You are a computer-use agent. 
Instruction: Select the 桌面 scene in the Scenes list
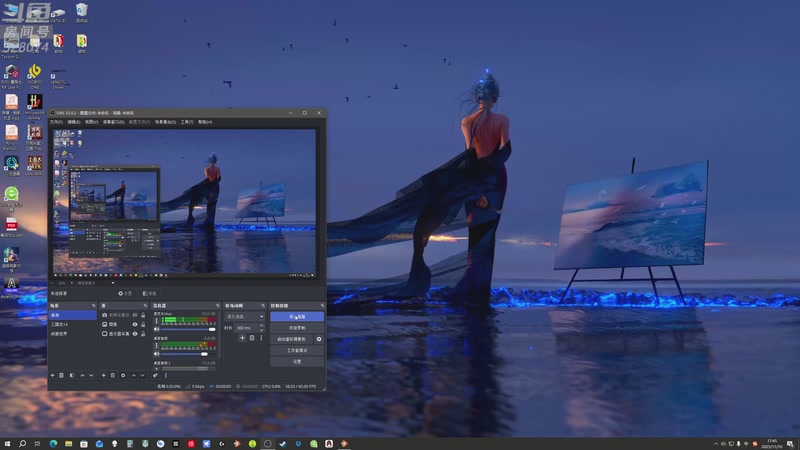(73, 315)
